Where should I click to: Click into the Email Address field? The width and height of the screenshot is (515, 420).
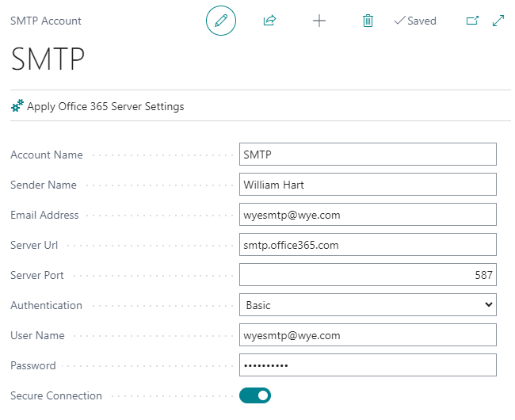pos(368,215)
